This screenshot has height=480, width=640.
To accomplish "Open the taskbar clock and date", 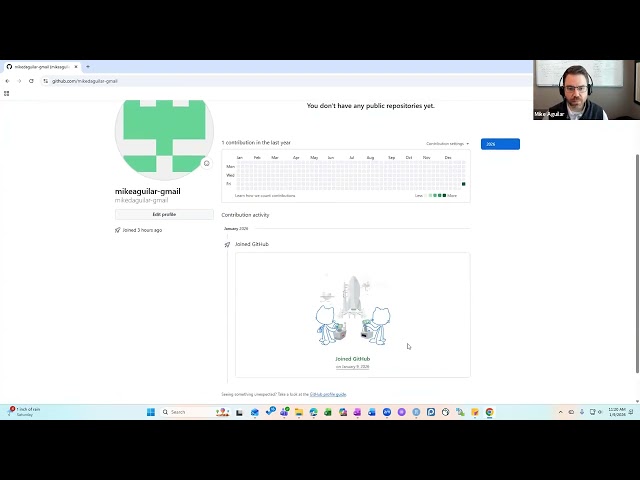I will pyautogui.click(x=617, y=412).
